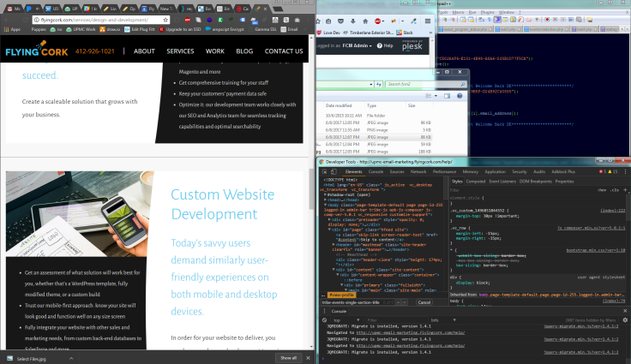This screenshot has height=364, width=631.
Task: Go to the WORK page
Action: 215,51
